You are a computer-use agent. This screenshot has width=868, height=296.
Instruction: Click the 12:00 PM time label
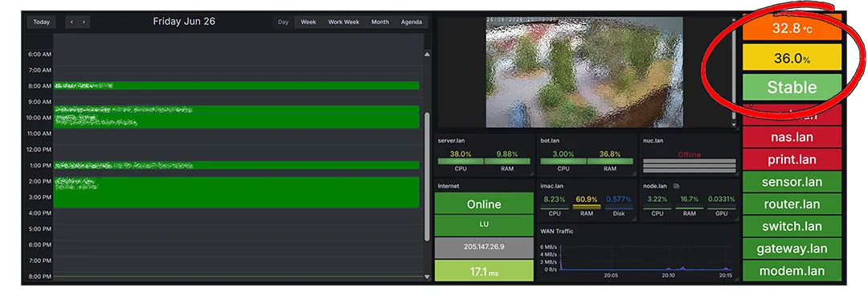(39, 150)
